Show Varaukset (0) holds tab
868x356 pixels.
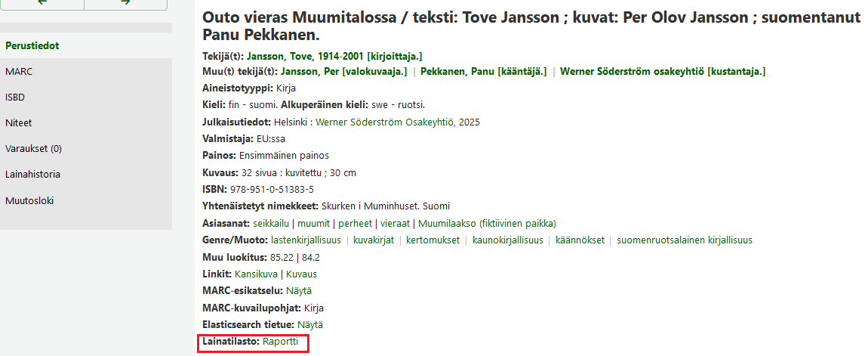(x=33, y=148)
